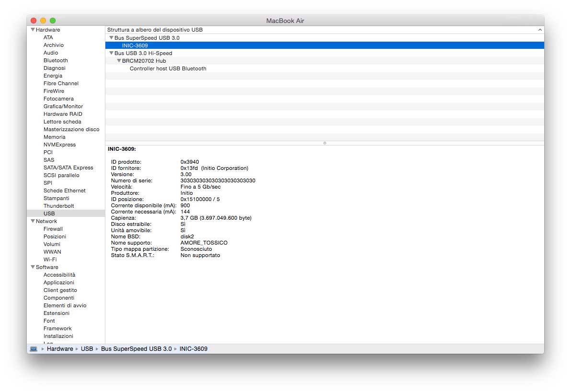Show the Wi-Fi network information
Screen dimensions: 571x392
click(x=50, y=259)
